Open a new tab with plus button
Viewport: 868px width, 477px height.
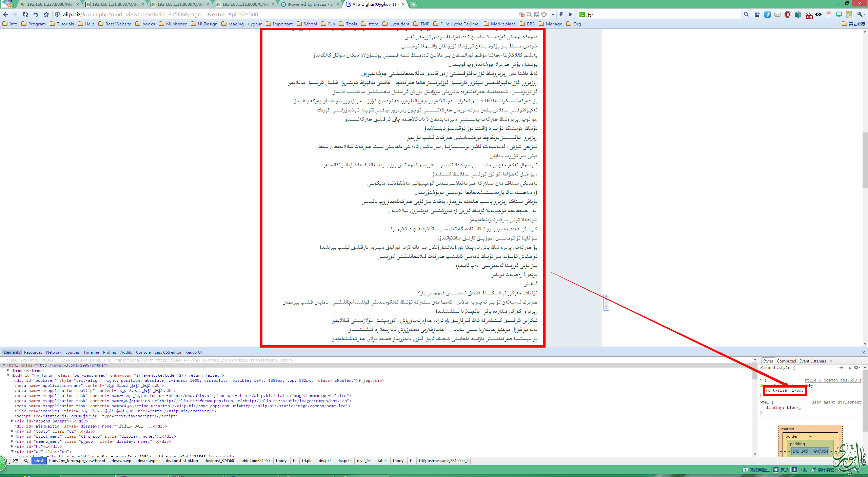pyautogui.click(x=413, y=4)
